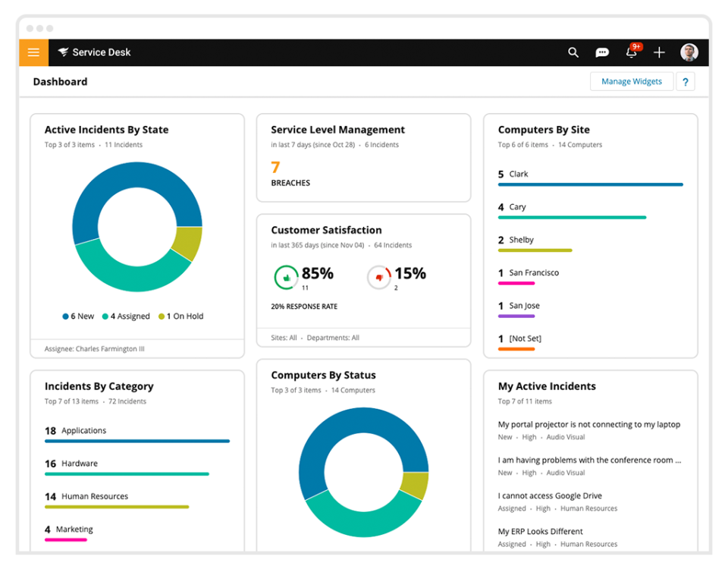Open the navigation hamburger menu
Screen dimensions: 728x569
(x=33, y=52)
